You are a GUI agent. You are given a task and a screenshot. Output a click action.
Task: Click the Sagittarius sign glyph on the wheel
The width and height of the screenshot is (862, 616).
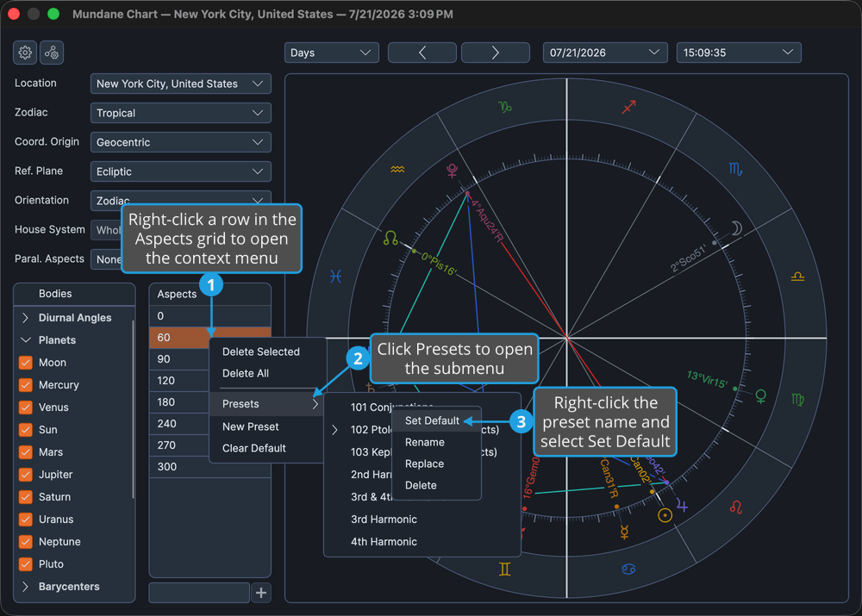click(x=628, y=107)
